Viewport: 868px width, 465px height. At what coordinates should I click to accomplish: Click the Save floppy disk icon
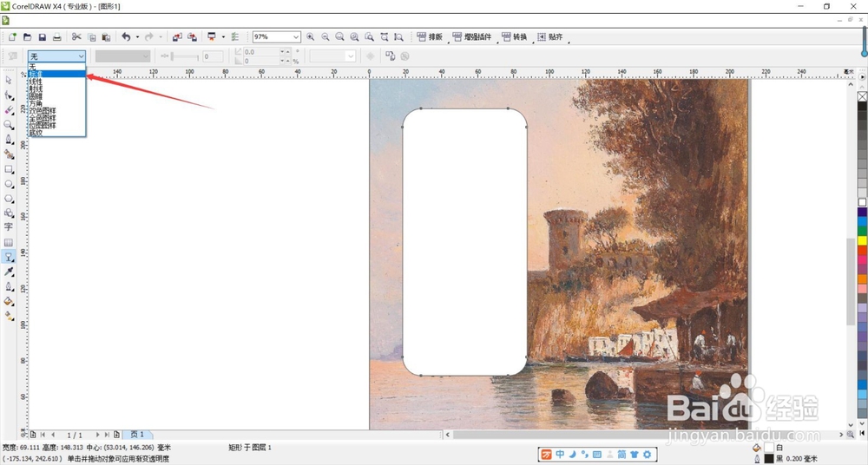click(42, 37)
